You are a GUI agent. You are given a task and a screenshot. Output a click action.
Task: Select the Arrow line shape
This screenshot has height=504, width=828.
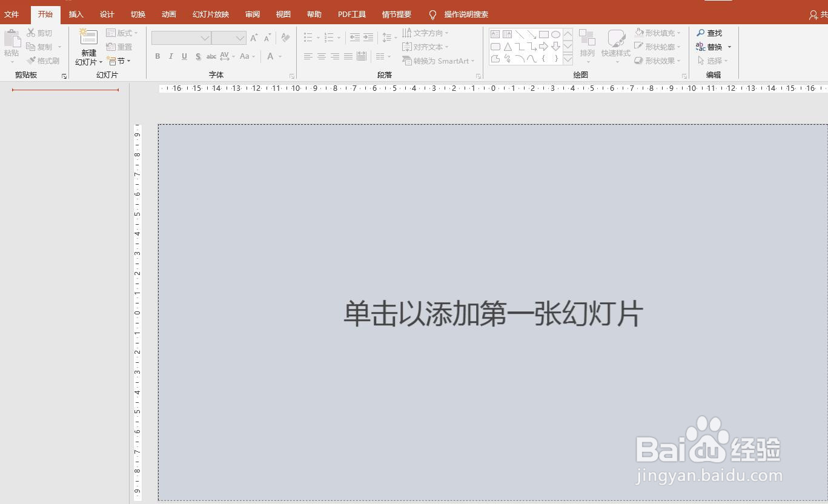(532, 35)
